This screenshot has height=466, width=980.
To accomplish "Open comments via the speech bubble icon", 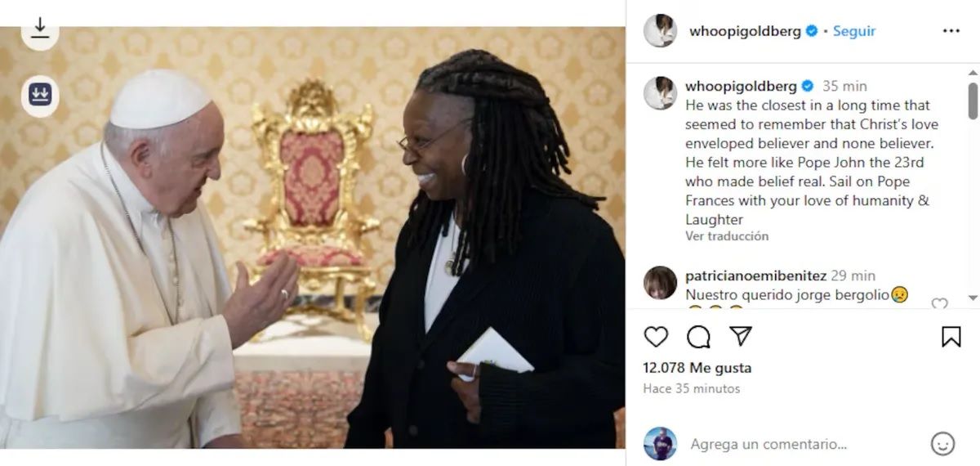I will click(x=698, y=337).
